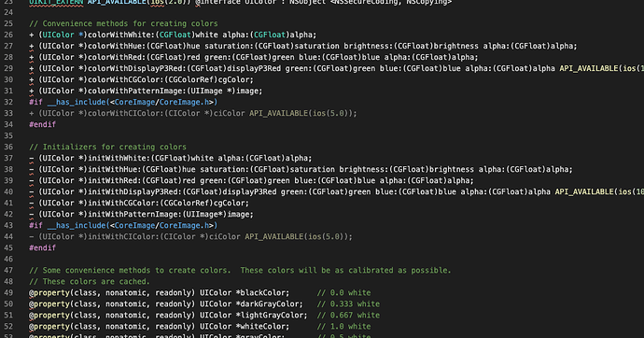Click colorWithPatternImage: on line 31
The image size is (644, 338).
tap(137, 91)
